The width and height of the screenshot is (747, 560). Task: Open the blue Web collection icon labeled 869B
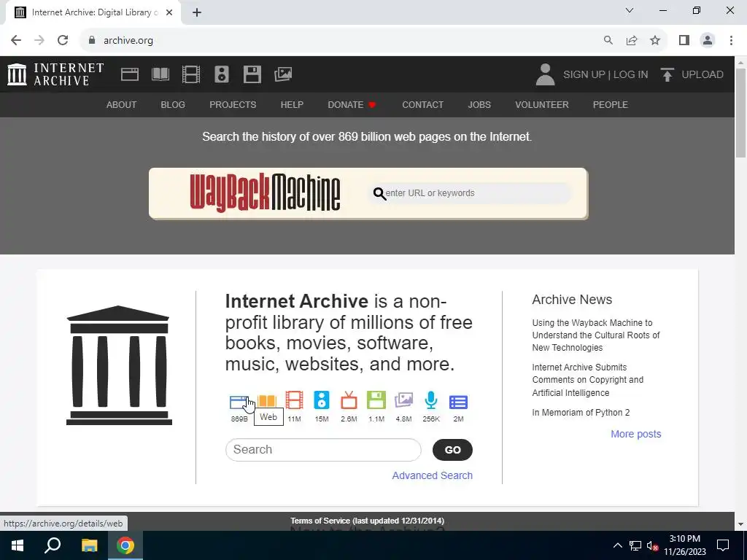239,402
